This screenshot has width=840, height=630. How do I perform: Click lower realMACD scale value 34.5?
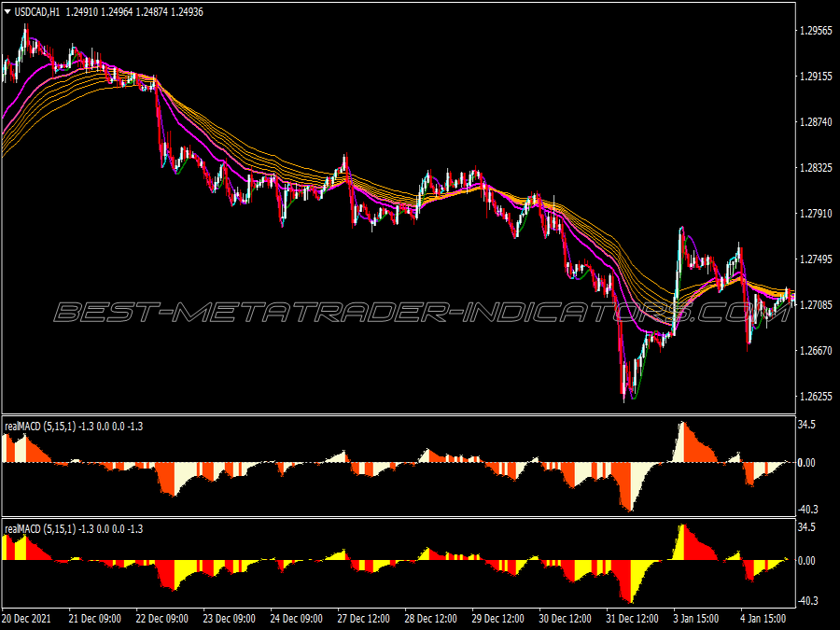pyautogui.click(x=806, y=527)
